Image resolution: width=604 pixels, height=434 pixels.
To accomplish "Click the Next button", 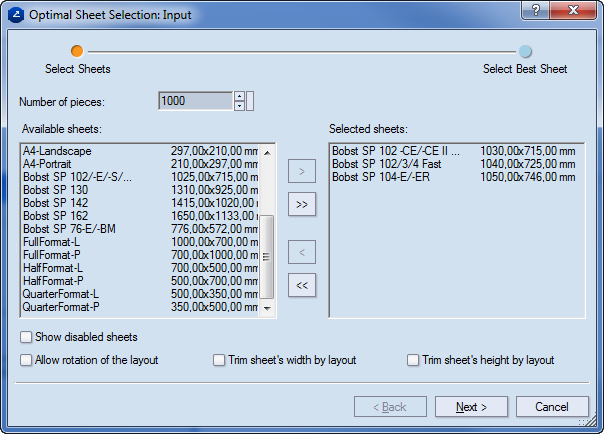I will pyautogui.click(x=471, y=407).
